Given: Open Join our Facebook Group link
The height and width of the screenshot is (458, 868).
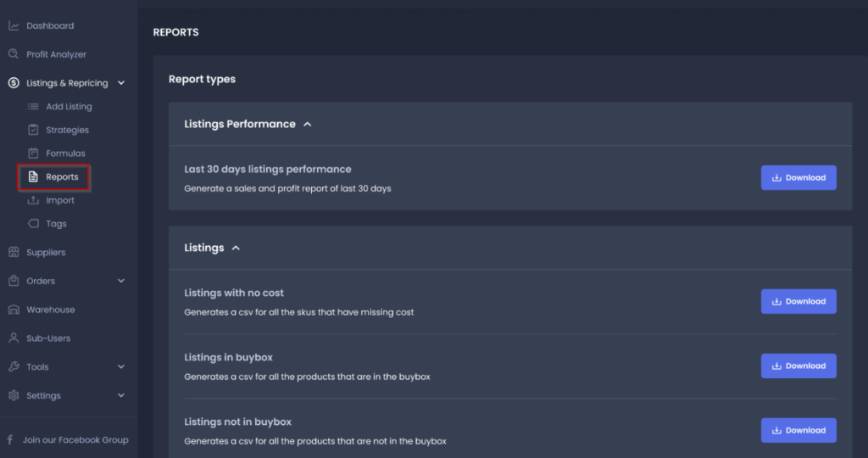Looking at the screenshot, I should (x=69, y=439).
